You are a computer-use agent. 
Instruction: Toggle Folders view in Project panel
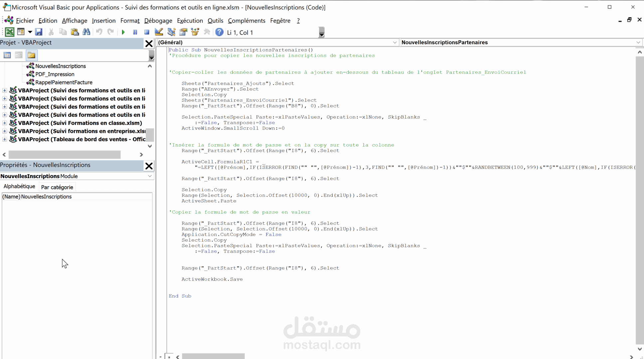coord(31,55)
